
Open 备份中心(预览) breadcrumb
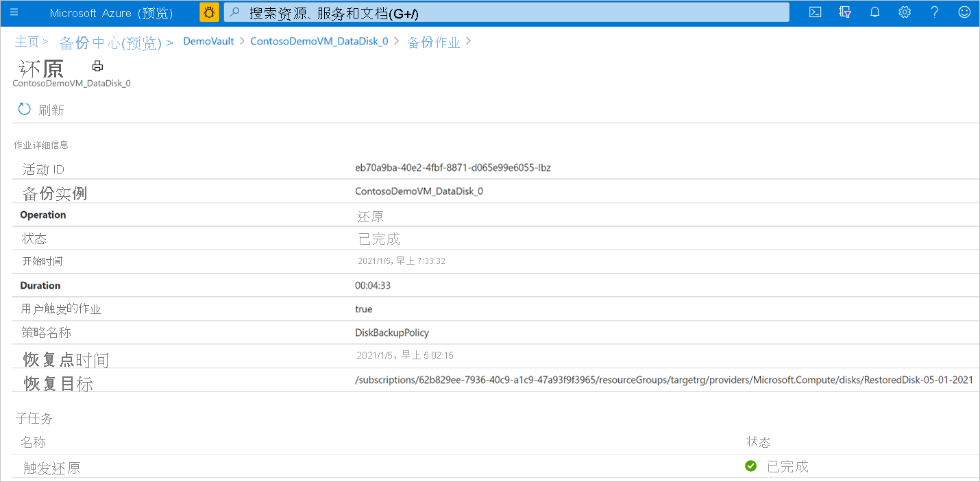tap(110, 43)
